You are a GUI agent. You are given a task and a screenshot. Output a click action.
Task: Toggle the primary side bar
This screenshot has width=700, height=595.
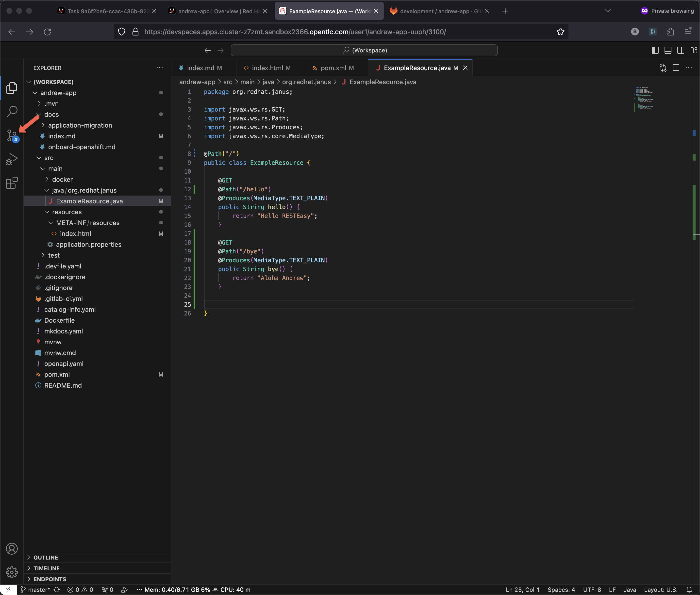pyautogui.click(x=655, y=50)
